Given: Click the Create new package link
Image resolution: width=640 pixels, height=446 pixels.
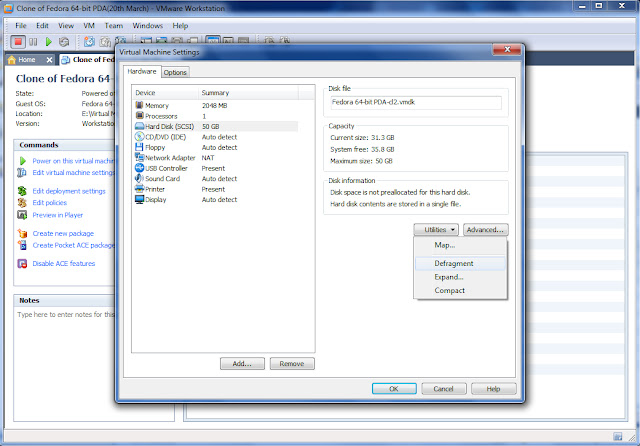Looking at the screenshot, I should [x=63, y=233].
